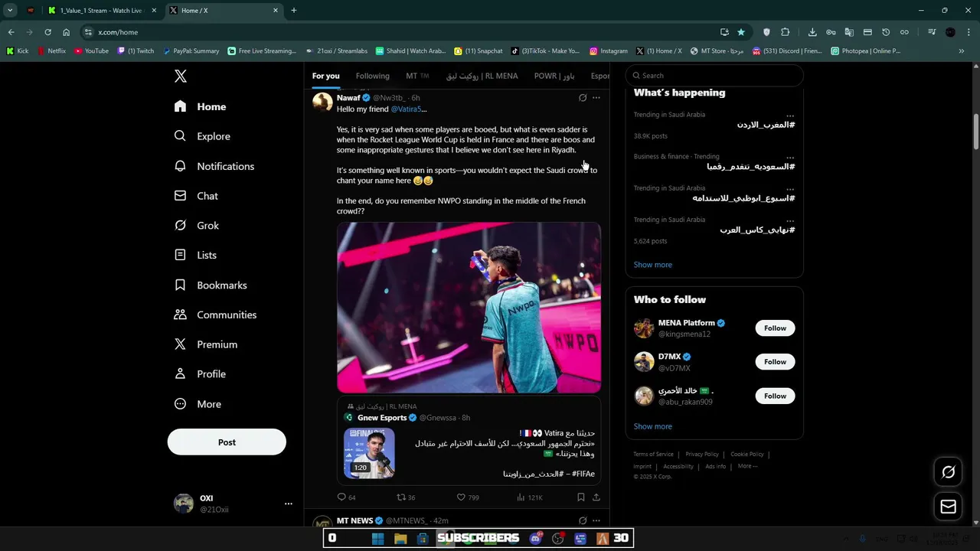Open options for #اسبوع_ابوظبي_للاستدامه trend
This screenshot has height=551, width=980.
790,189
